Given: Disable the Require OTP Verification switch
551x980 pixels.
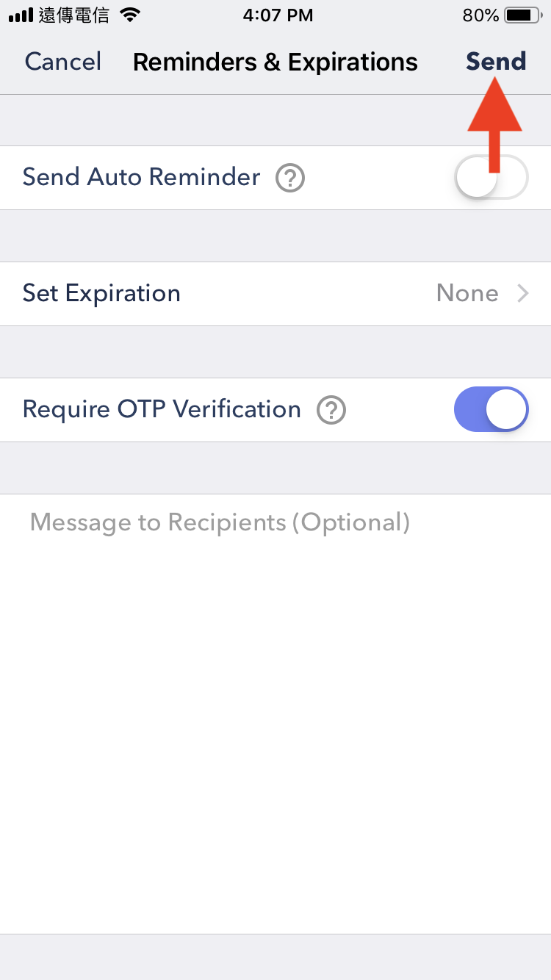Looking at the screenshot, I should click(491, 409).
